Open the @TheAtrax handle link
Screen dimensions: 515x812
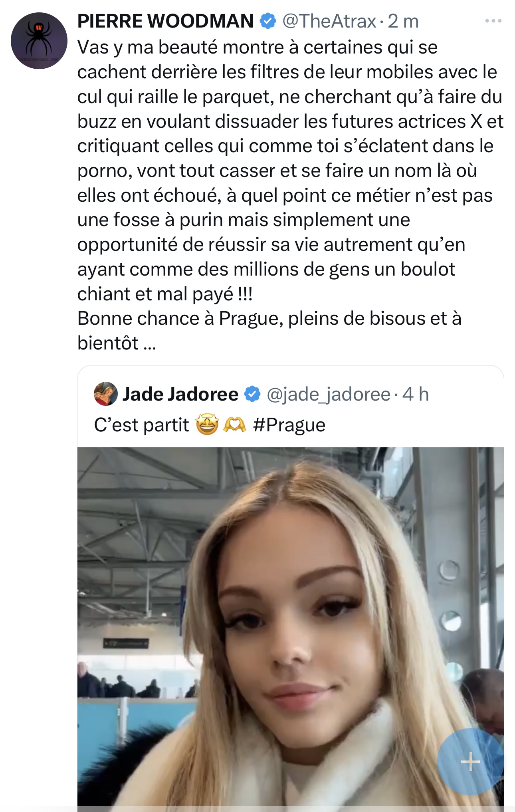pos(329,21)
